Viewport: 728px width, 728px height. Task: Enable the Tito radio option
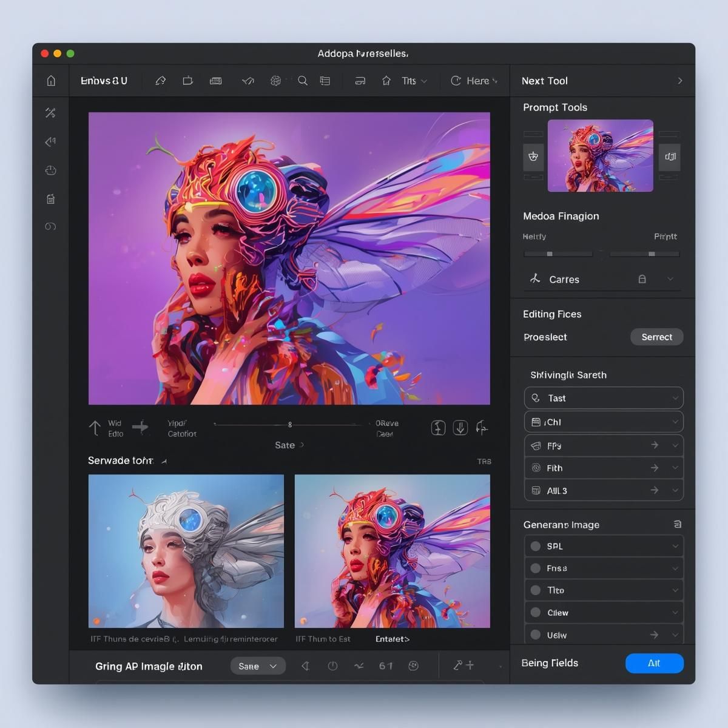click(x=536, y=590)
